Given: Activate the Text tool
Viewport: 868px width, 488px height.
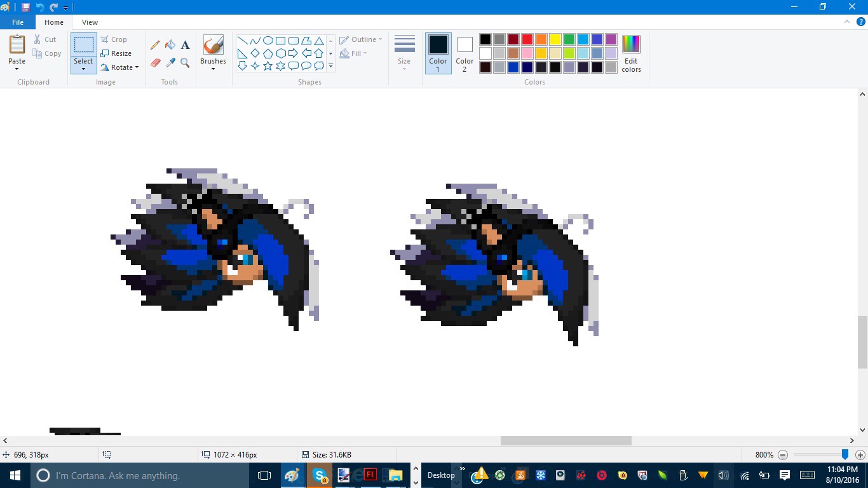Looking at the screenshot, I should [x=185, y=45].
